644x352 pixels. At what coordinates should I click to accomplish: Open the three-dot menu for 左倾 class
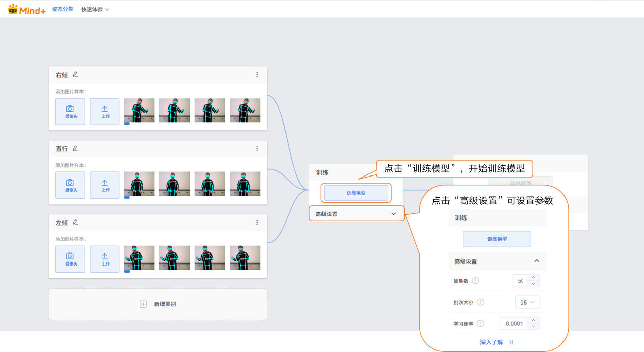[257, 222]
